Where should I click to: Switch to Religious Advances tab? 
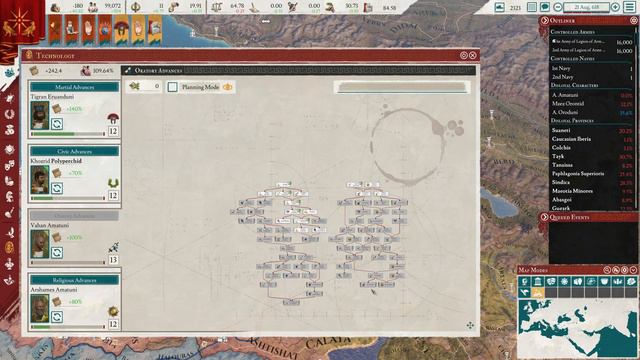coord(74,280)
